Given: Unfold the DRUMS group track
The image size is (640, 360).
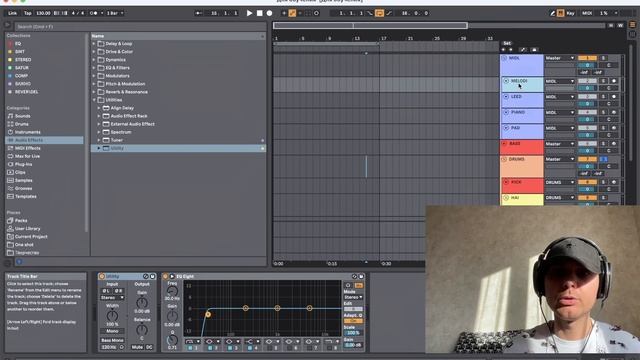Looking at the screenshot, I should (x=504, y=159).
